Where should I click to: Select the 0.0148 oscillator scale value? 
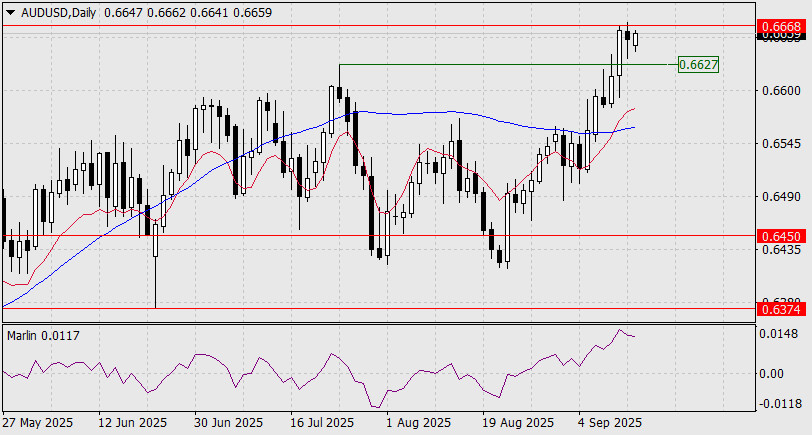tap(779, 334)
